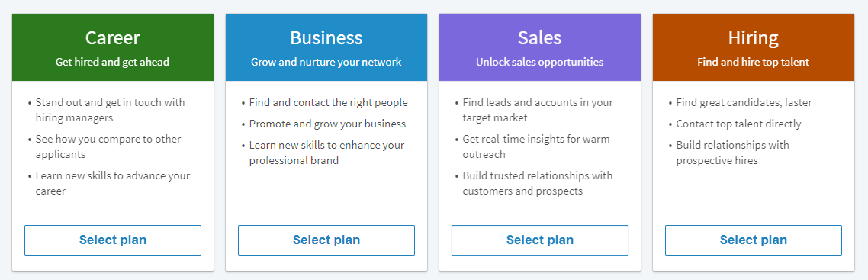Click 'Learn new skills to advance your career'
The image size is (868, 280).
tap(112, 183)
